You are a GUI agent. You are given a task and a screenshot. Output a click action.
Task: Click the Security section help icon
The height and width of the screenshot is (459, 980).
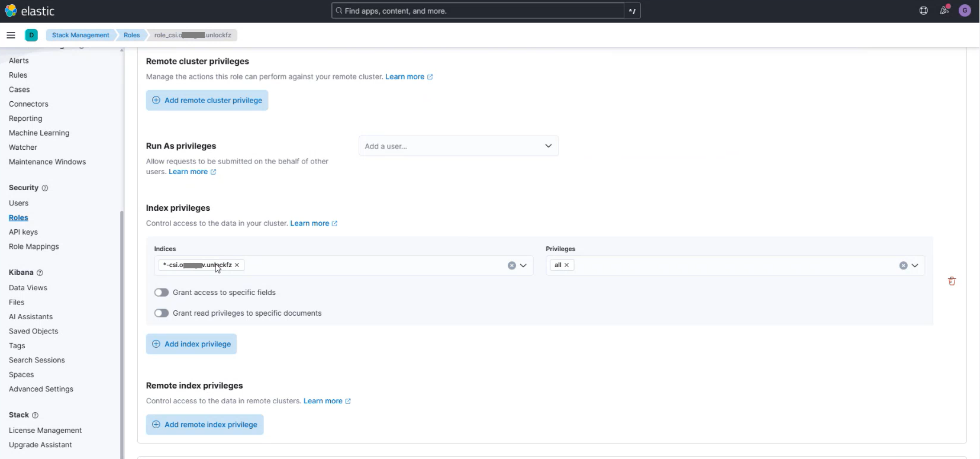(x=45, y=188)
